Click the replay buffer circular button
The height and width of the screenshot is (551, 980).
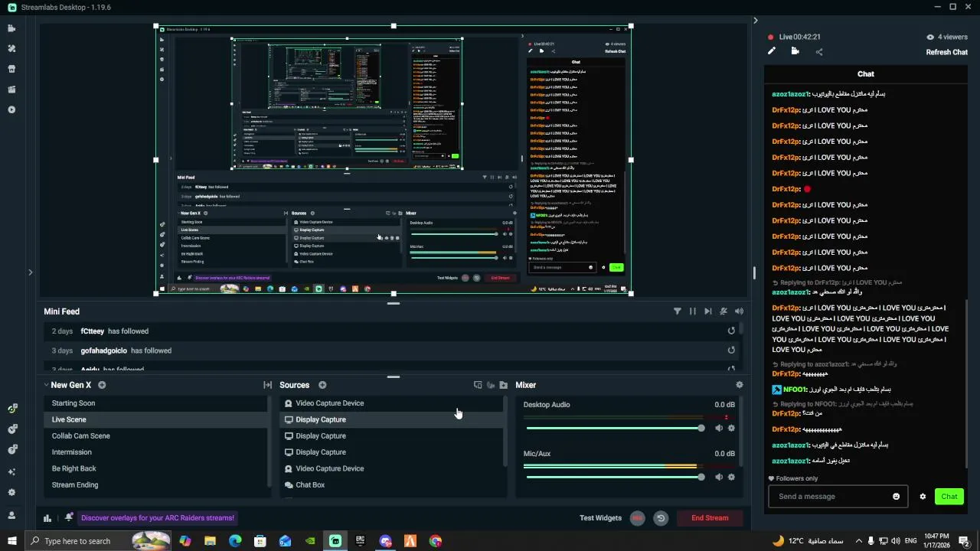pos(661,518)
